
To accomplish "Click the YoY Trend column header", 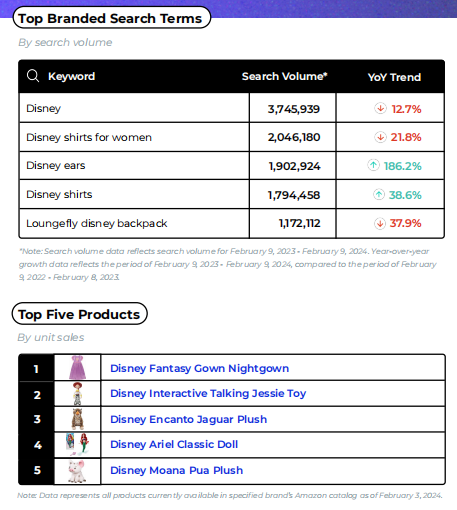I will pos(394,77).
